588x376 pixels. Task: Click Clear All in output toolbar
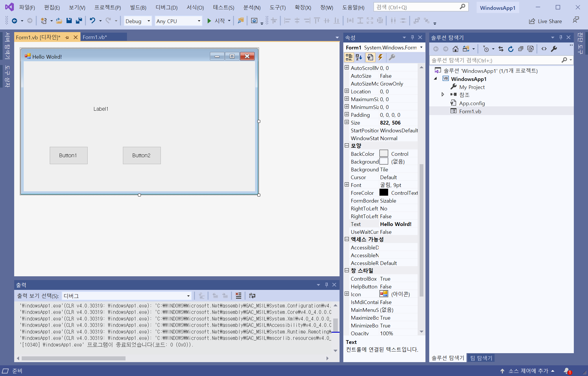pyautogui.click(x=238, y=296)
